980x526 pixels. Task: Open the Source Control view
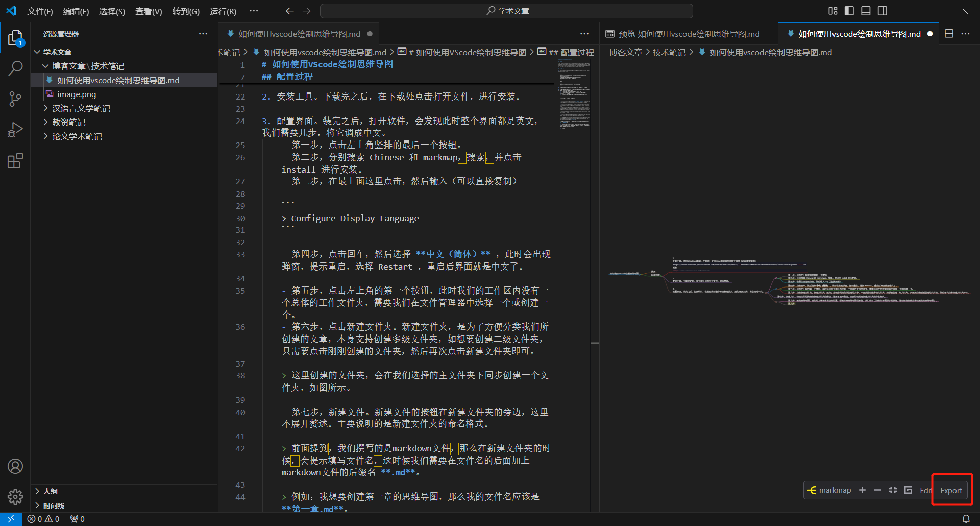click(15, 99)
